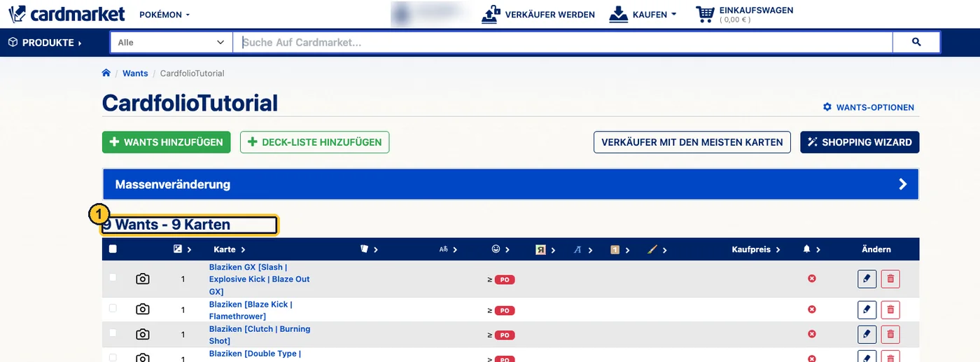Tick the checkbox for Blaziken Clutch
This screenshot has width=980, height=362.
click(113, 334)
